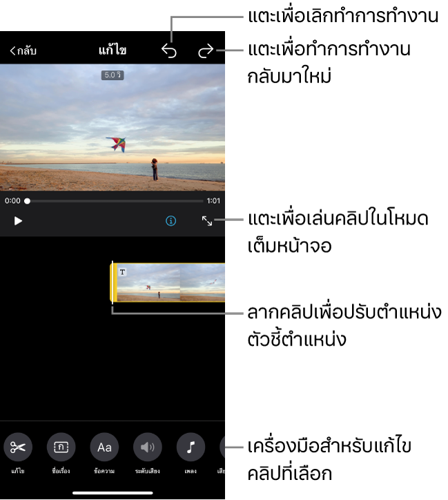Open the Aa ข้อความ text tool
Screen dimensions: 448x500
pos(104,447)
